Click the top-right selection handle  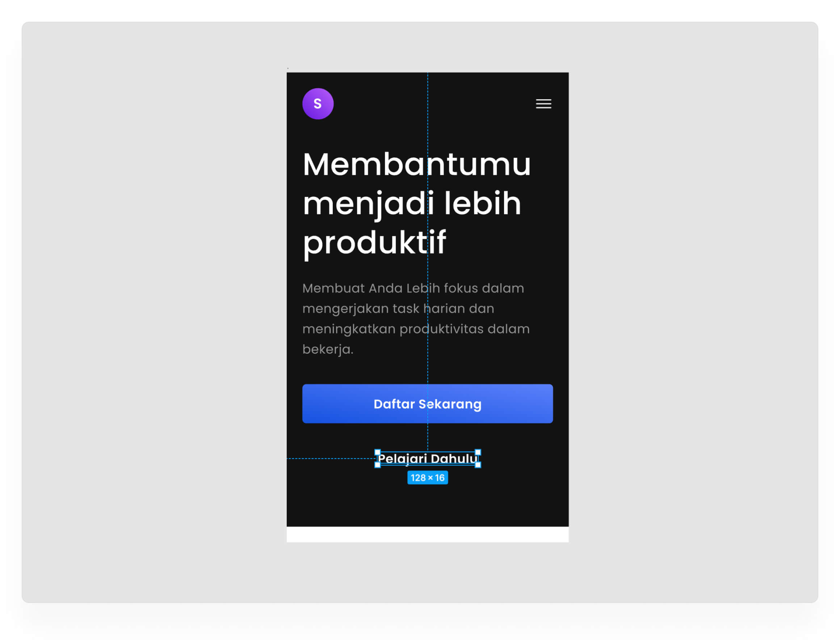click(478, 452)
